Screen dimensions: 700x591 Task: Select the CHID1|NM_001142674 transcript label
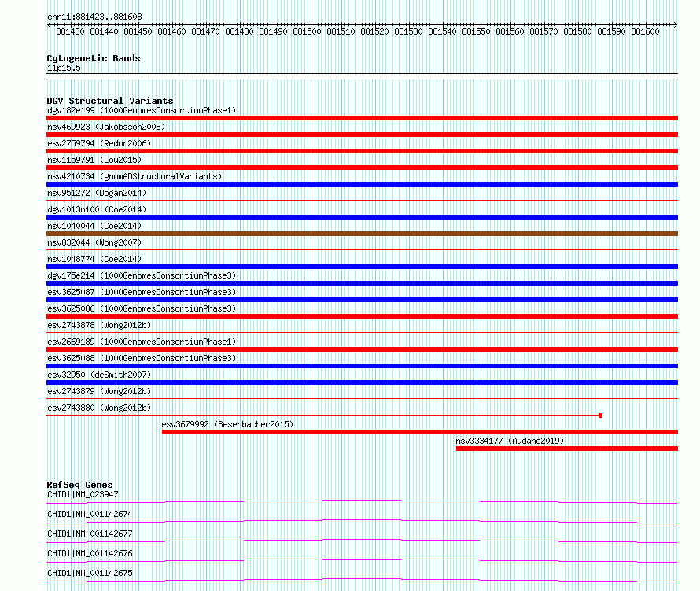[90, 514]
